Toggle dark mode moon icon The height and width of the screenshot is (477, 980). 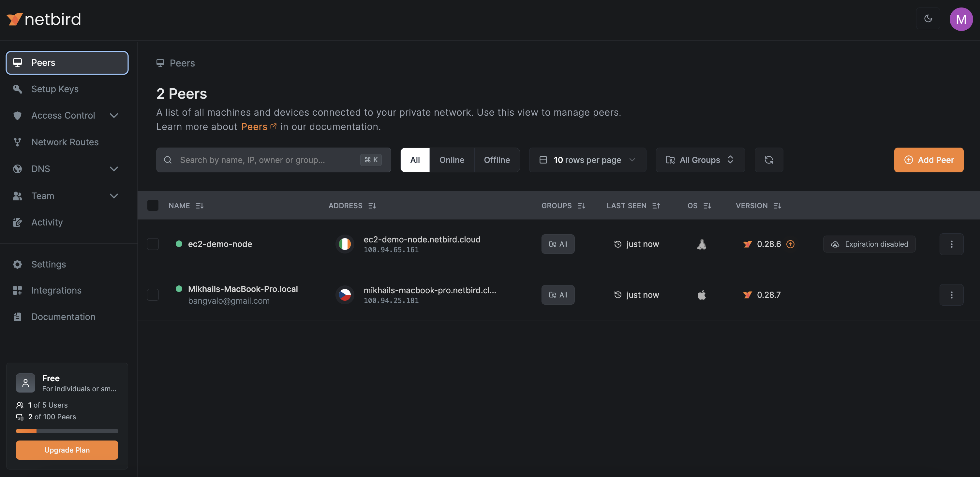coord(928,19)
